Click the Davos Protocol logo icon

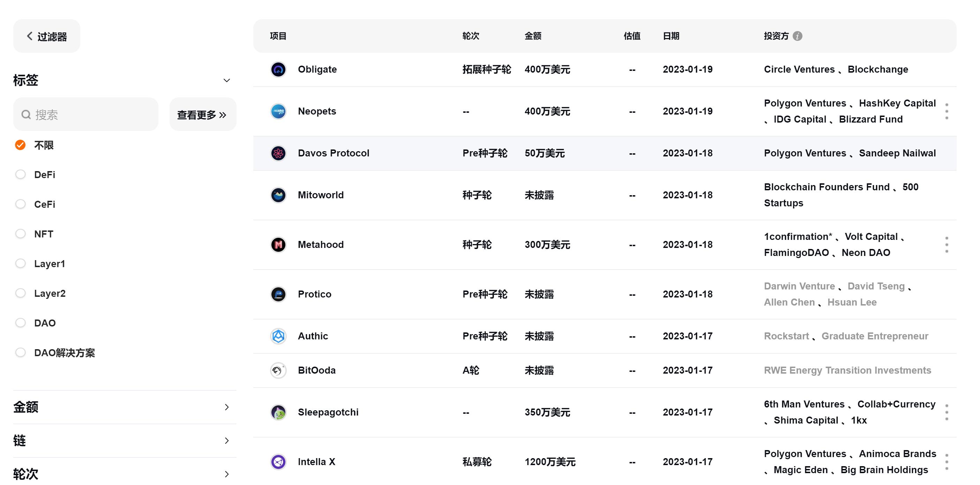tap(278, 153)
